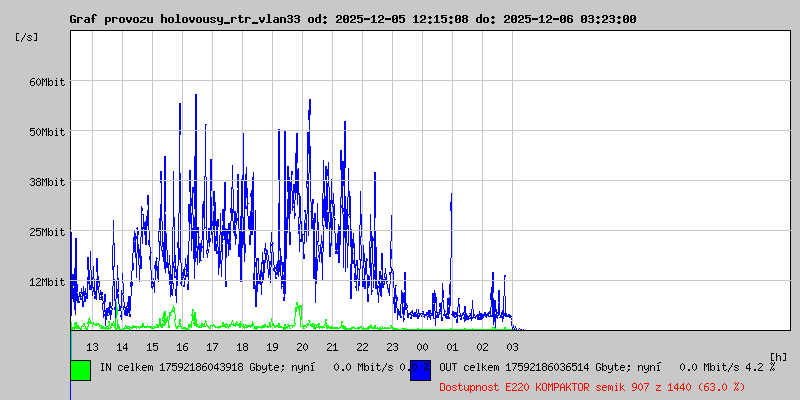Click the [/s] unit label
Image resolution: width=800 pixels, height=400 pixels.
coord(27,37)
